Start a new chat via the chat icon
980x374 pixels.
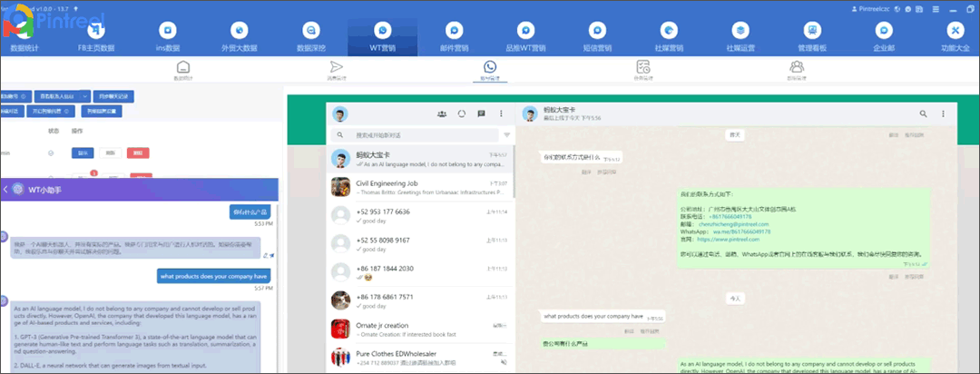[x=481, y=113]
